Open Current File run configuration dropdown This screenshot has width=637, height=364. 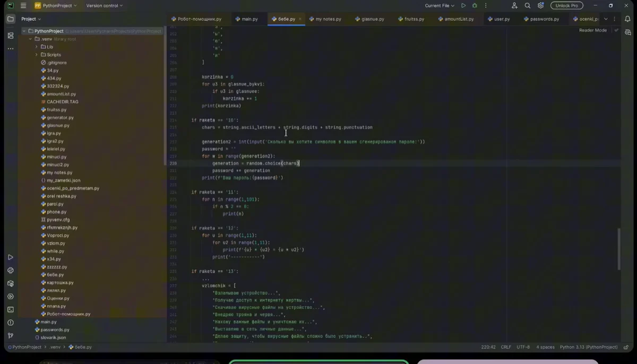(x=440, y=5)
